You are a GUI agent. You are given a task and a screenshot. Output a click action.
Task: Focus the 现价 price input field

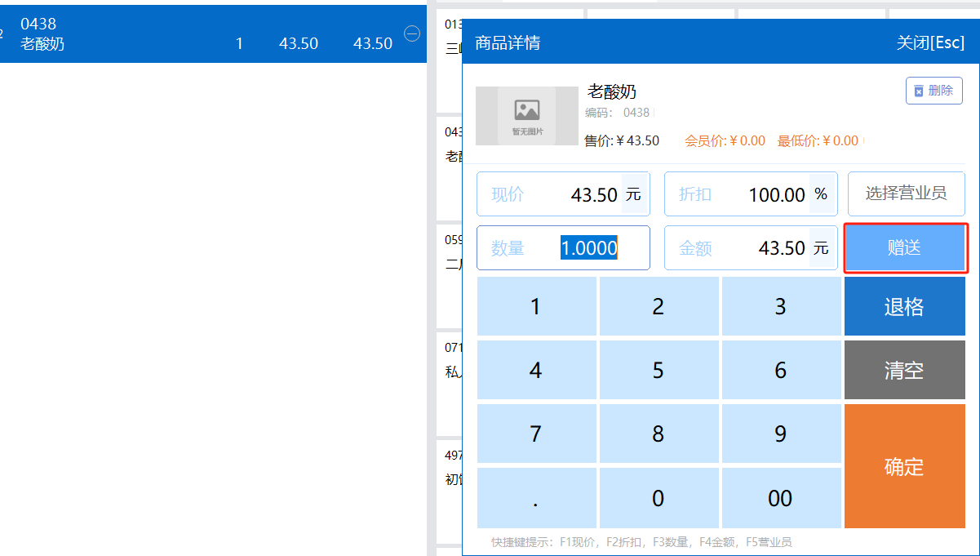[563, 194]
